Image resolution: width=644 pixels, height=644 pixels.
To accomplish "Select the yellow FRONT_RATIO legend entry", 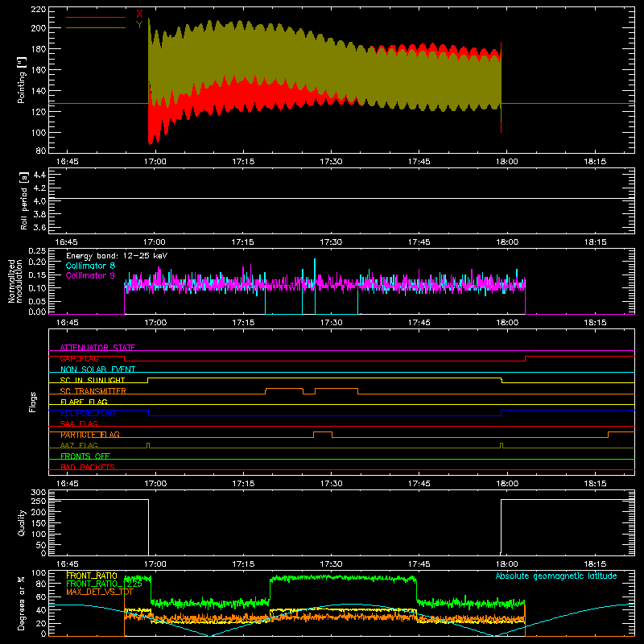I will (x=92, y=576).
